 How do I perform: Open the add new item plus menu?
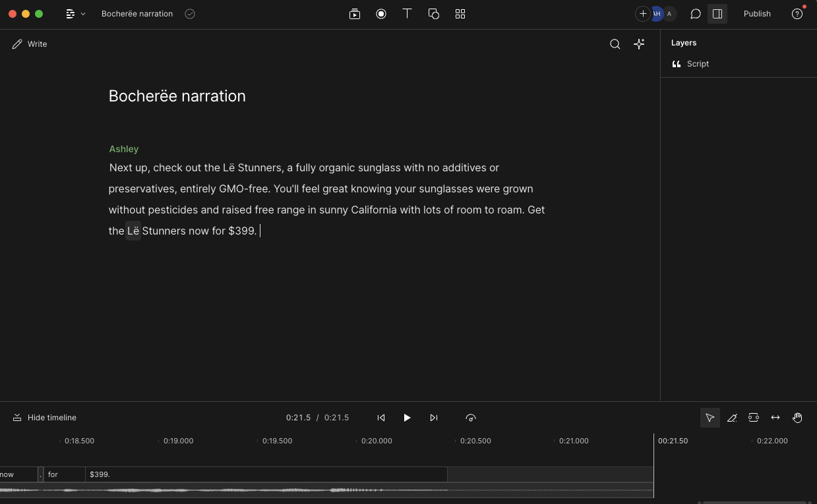[x=643, y=13]
